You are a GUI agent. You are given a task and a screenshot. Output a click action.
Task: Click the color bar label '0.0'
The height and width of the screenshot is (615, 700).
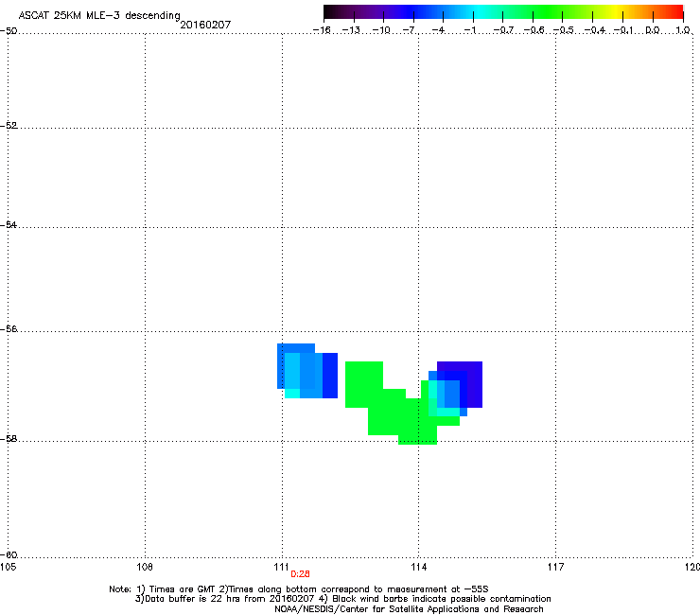click(x=653, y=30)
